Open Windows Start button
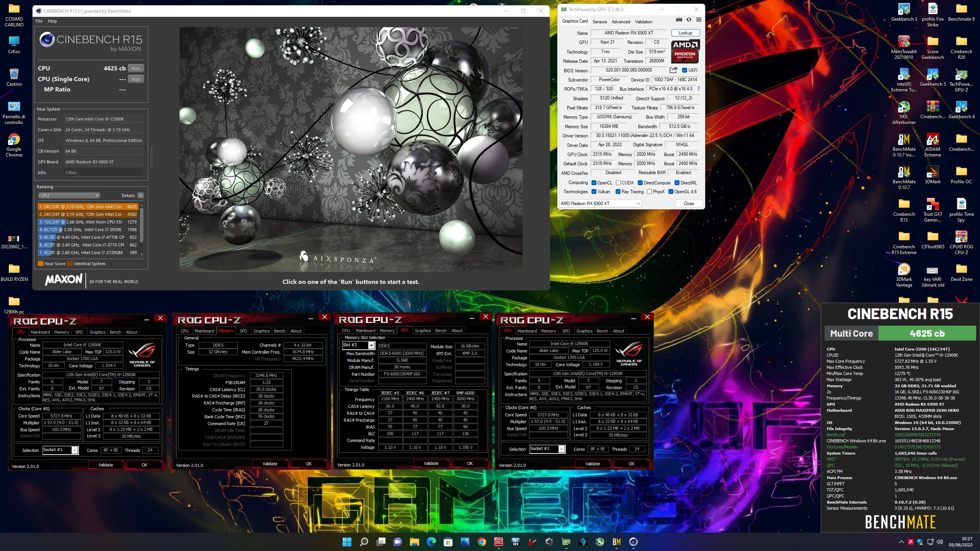Viewport: 980px width, 551px height. coord(347,542)
